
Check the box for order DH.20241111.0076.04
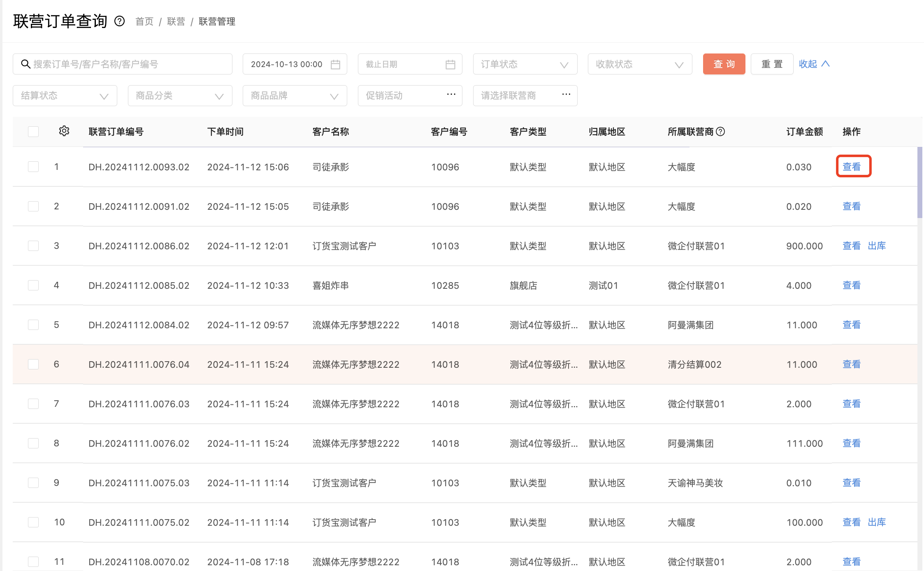[33, 364]
